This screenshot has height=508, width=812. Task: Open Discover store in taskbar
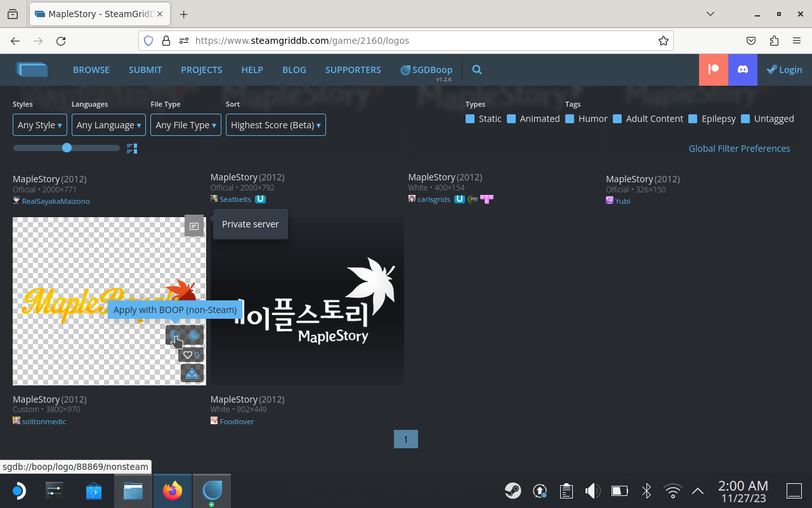[94, 490]
